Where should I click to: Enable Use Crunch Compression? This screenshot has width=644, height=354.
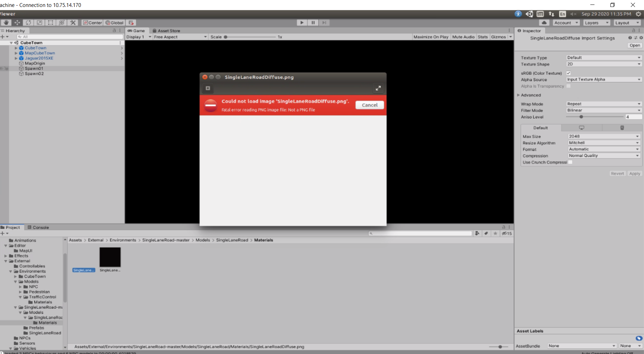pos(570,162)
